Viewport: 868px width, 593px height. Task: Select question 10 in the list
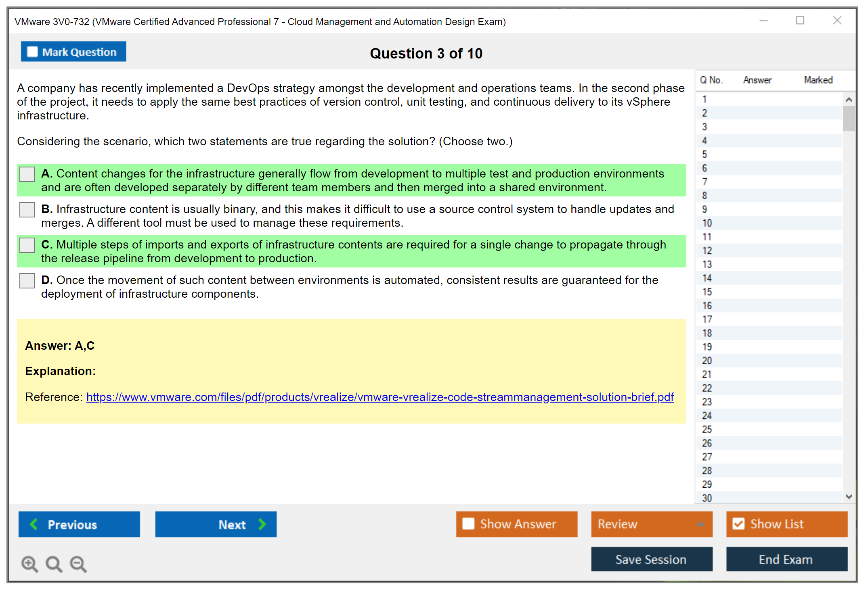click(707, 223)
